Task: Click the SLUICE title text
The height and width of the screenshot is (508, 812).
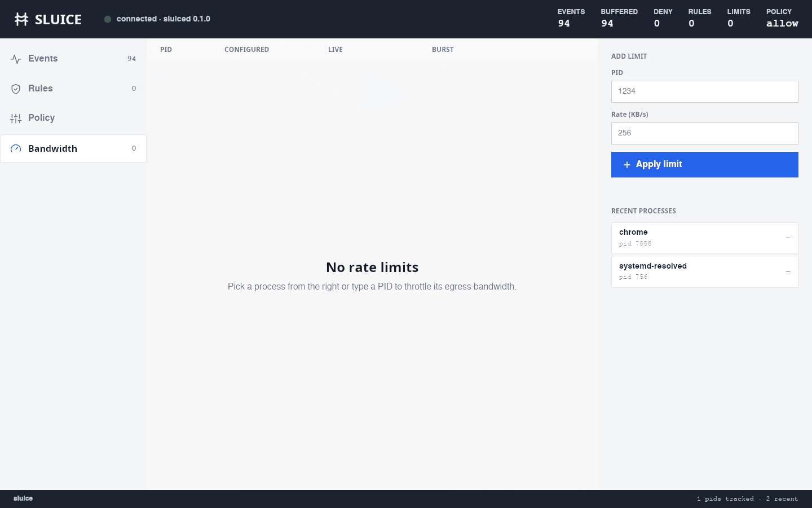Action: (x=58, y=20)
